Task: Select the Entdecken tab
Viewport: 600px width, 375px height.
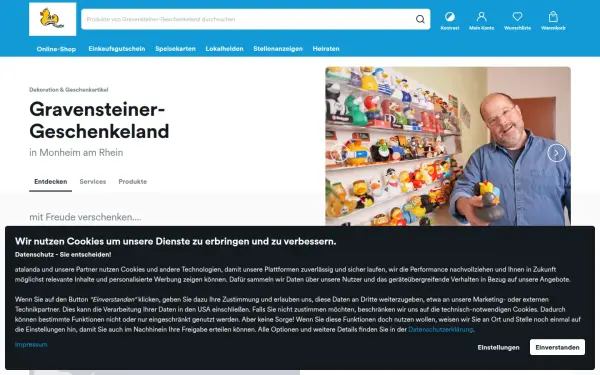Action: [51, 182]
